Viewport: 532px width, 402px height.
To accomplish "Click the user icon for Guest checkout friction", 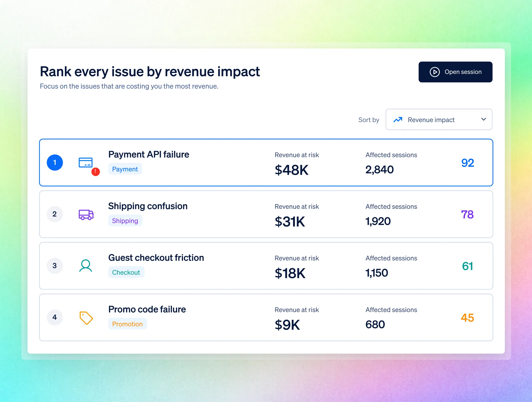I will pos(85,266).
